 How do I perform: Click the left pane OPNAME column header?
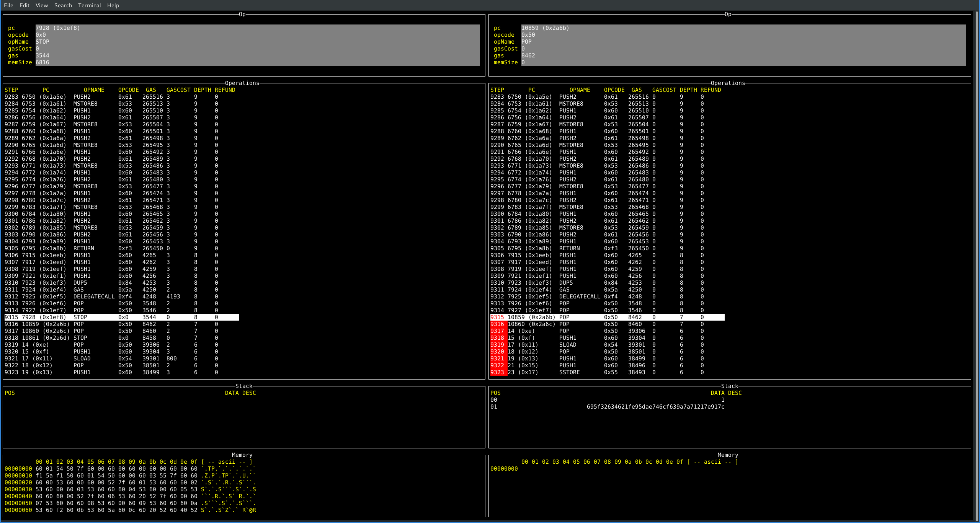point(94,90)
